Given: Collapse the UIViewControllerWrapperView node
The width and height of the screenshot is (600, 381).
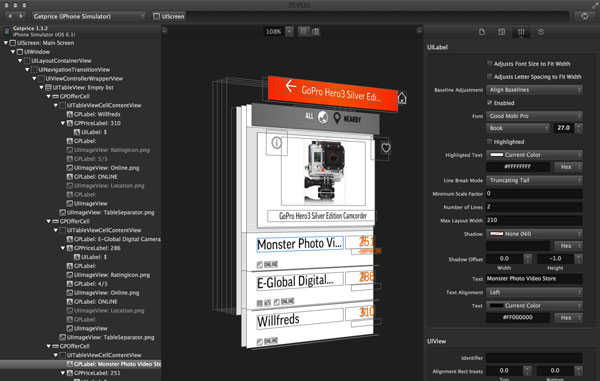Looking at the screenshot, I should coord(34,78).
